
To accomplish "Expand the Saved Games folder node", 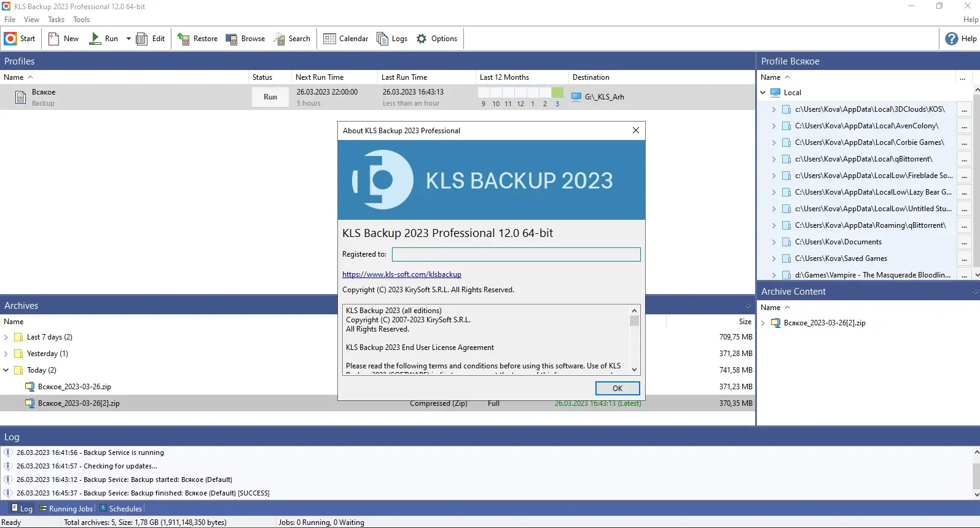I will tap(774, 258).
